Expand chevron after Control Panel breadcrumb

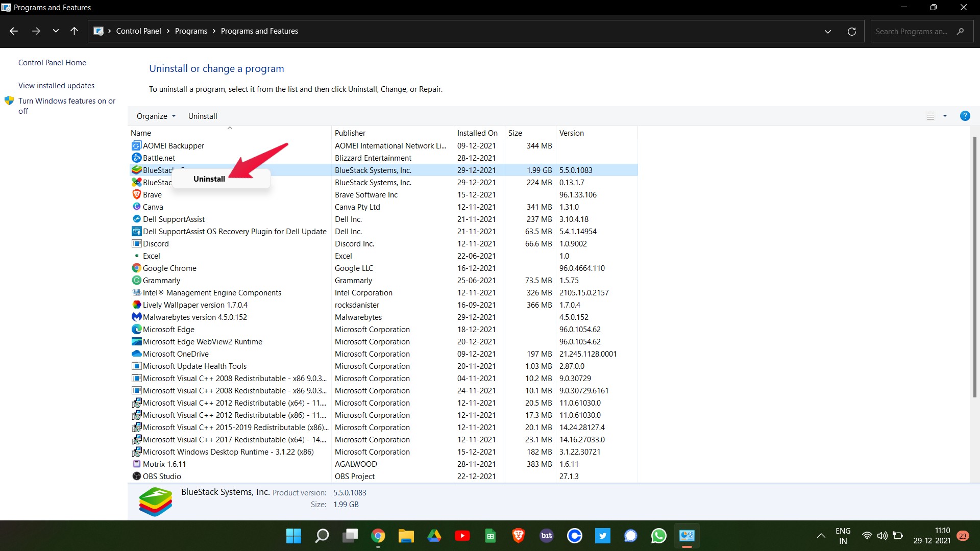[x=168, y=31]
